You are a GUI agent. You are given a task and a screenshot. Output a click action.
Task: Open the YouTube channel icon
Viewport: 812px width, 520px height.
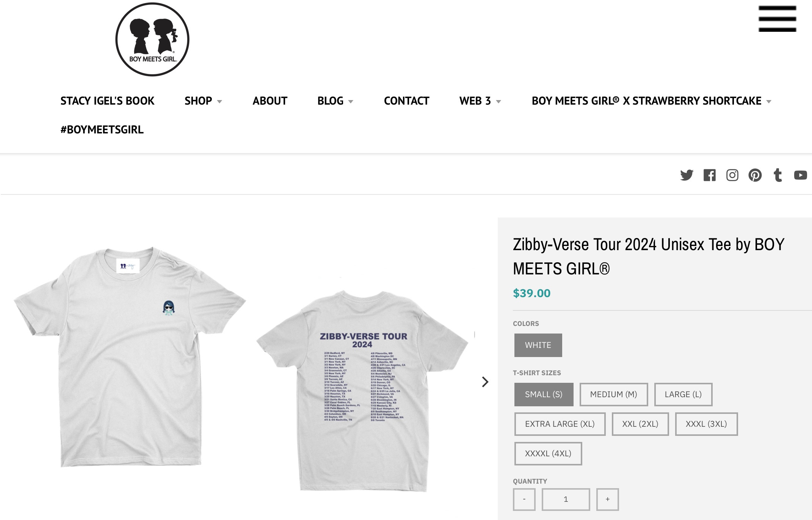coord(801,175)
